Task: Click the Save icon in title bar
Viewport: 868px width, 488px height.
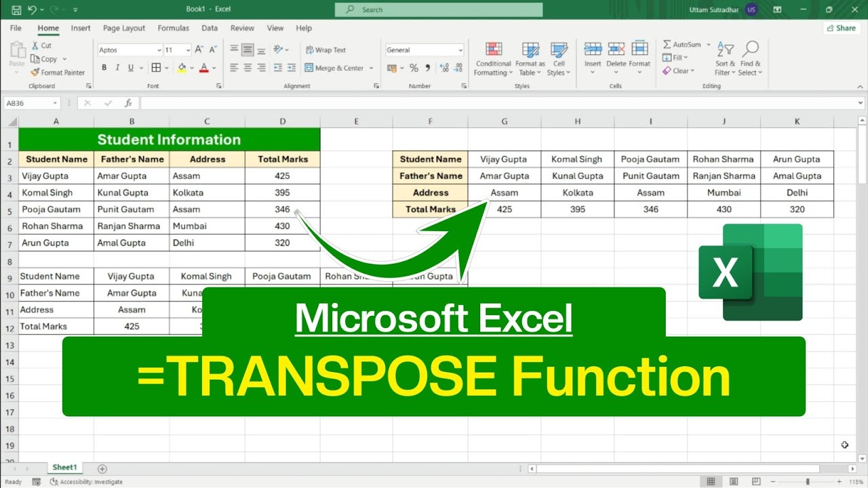Action: (x=16, y=10)
